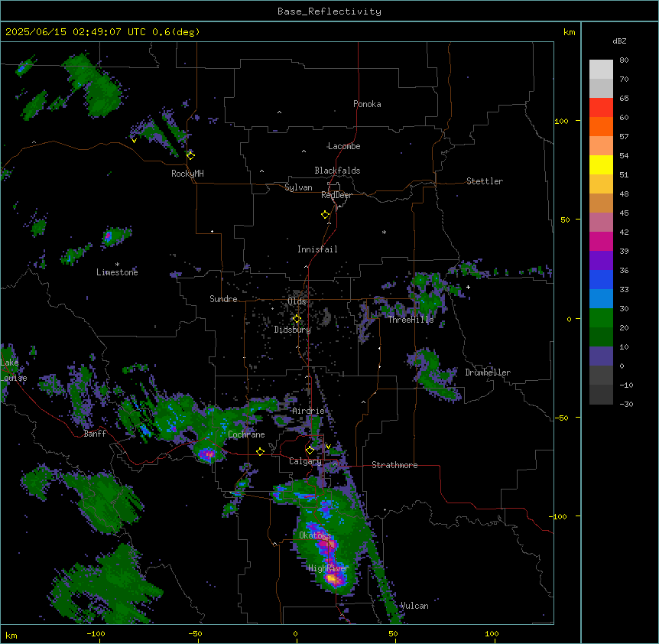Click the dBZ legend heading
This screenshot has width=659, height=644.
tap(619, 41)
